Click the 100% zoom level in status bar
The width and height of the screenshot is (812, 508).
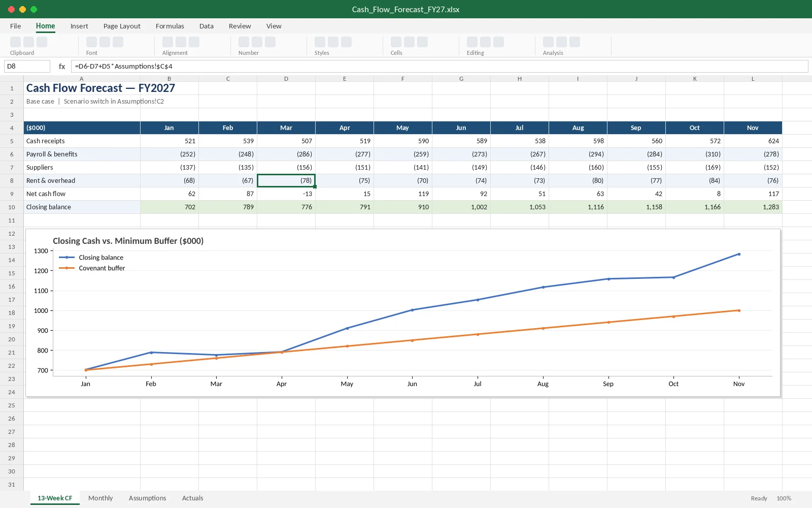(784, 498)
